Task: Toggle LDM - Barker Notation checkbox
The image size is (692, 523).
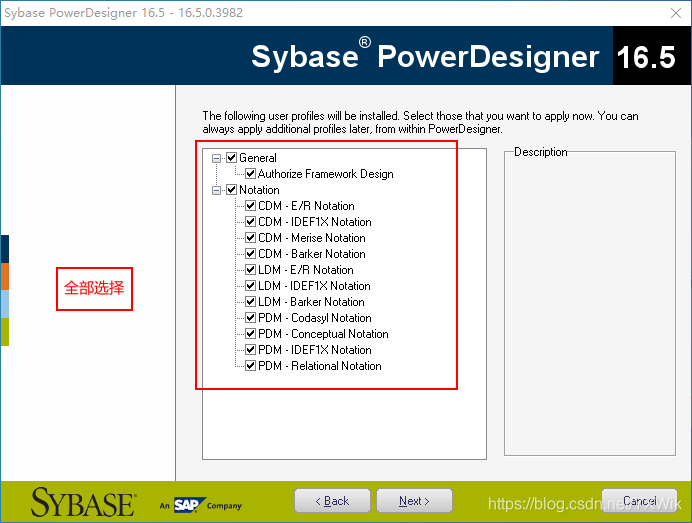Action: 251,302
